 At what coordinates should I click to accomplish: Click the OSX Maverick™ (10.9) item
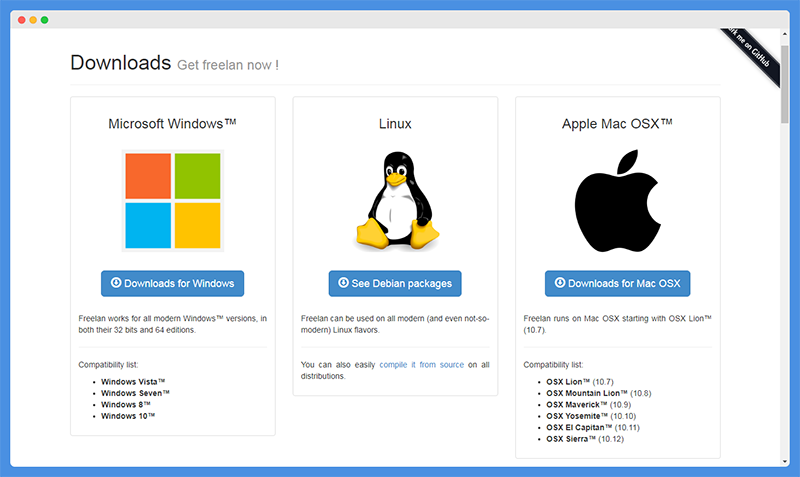588,405
